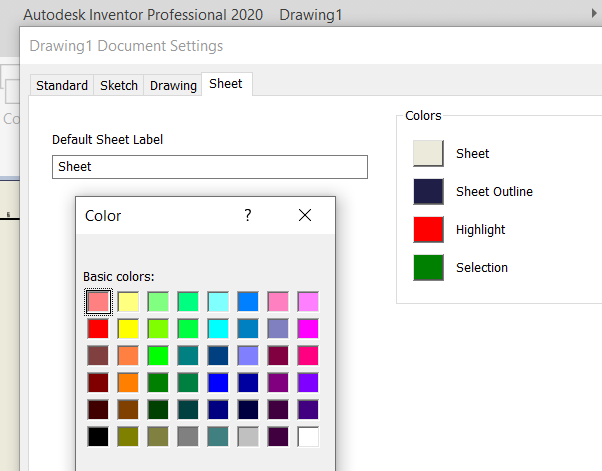Select the magenta basic color

click(x=308, y=328)
